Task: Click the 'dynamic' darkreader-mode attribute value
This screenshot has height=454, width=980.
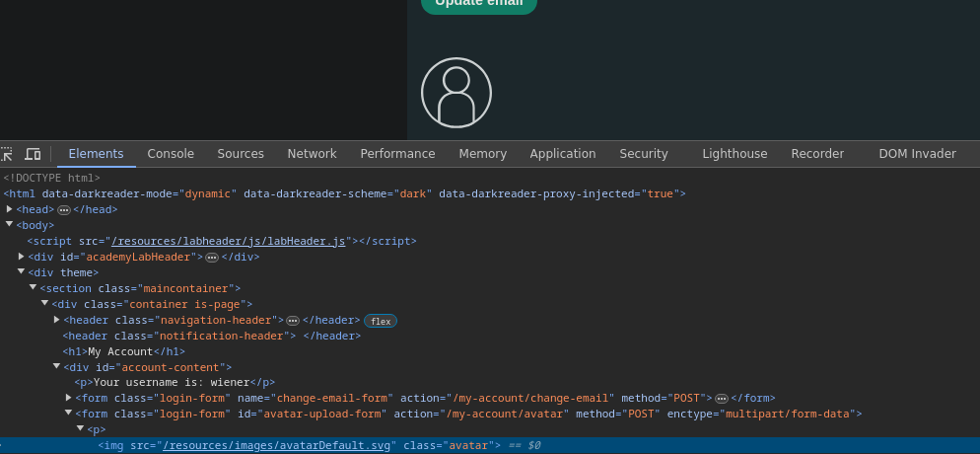Action: click(x=207, y=193)
